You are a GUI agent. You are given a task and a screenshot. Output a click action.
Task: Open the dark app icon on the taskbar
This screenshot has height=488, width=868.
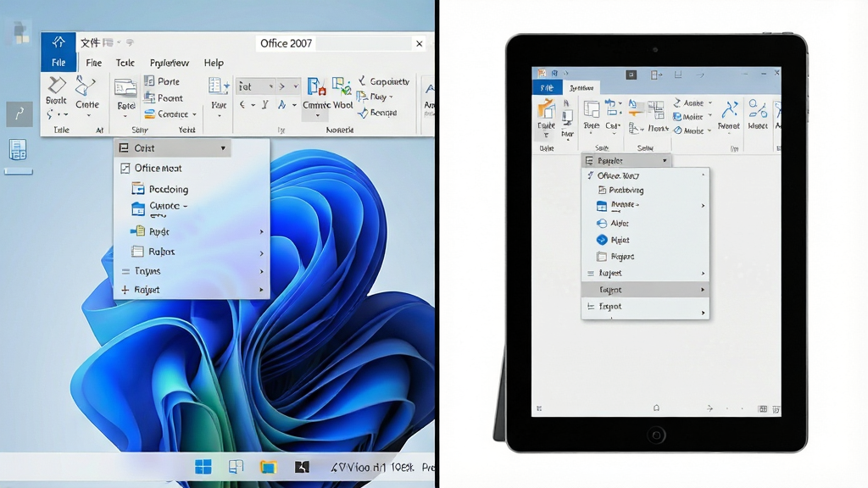(302, 467)
